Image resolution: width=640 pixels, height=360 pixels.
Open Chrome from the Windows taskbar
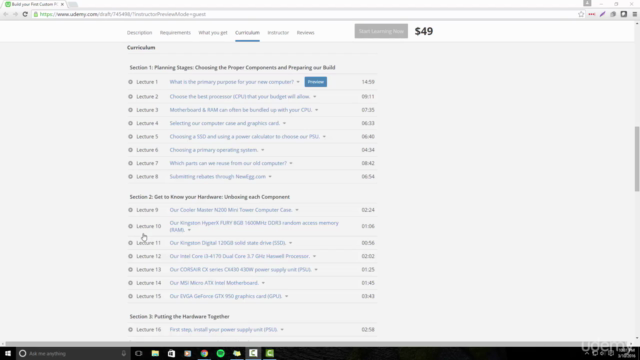pyautogui.click(x=204, y=353)
